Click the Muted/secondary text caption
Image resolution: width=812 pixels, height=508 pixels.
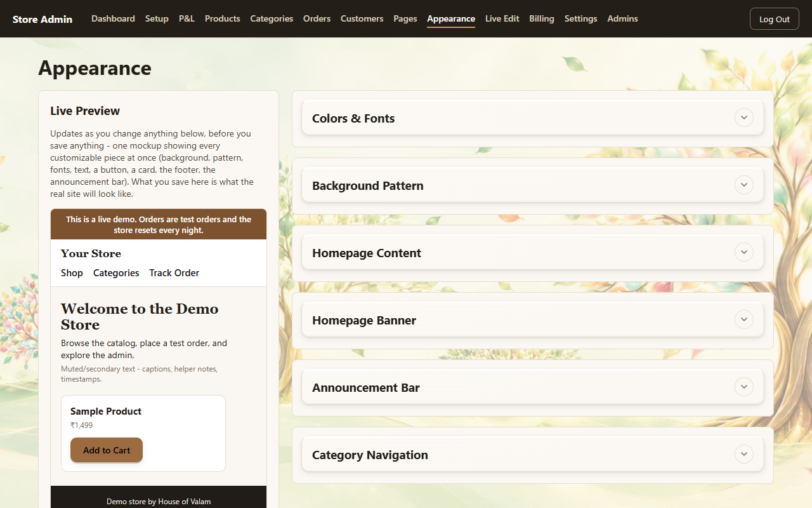(140, 374)
